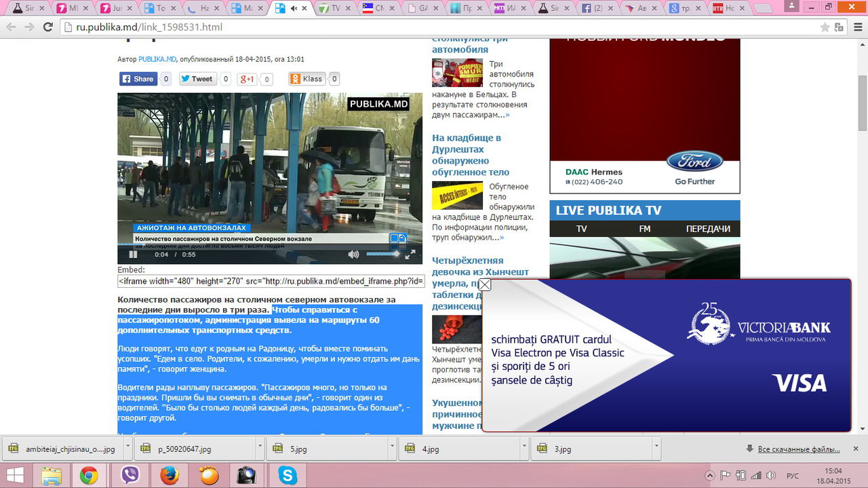Expand dropdown for p_50920647.jpg download

click(260, 449)
